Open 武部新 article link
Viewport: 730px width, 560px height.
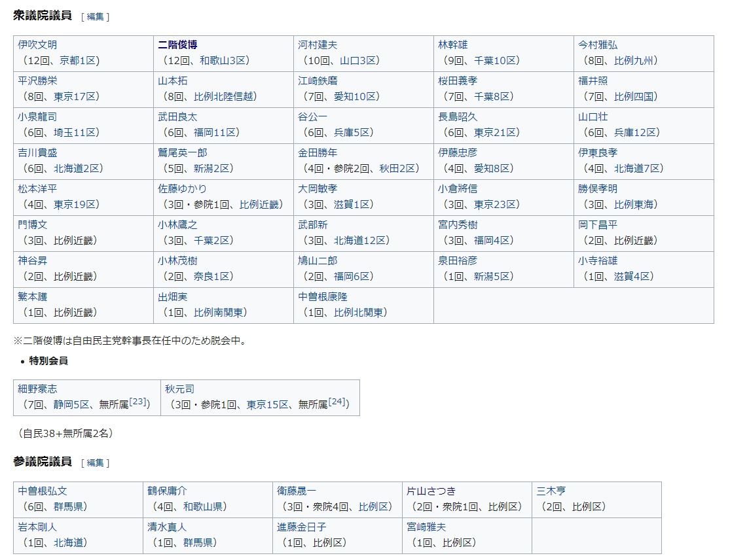pyautogui.click(x=312, y=224)
